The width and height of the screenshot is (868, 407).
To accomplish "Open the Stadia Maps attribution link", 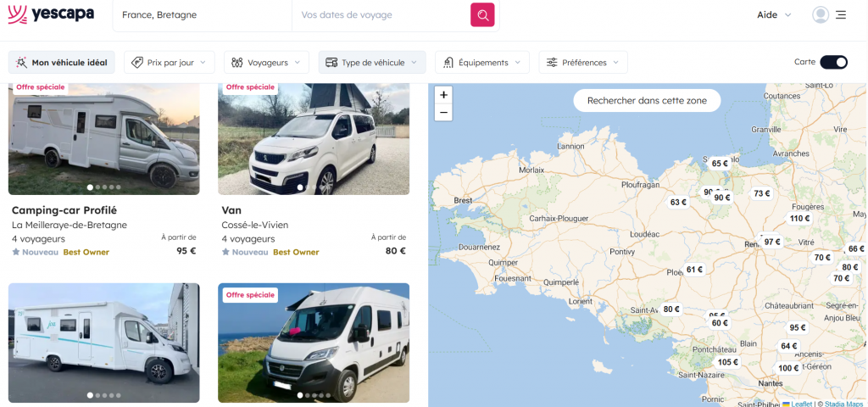I will tap(843, 404).
